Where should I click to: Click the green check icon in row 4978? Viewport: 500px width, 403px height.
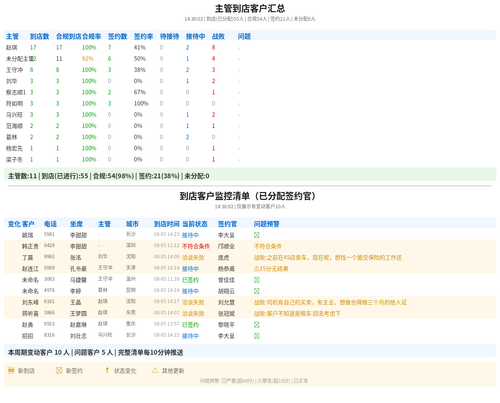(x=256, y=291)
